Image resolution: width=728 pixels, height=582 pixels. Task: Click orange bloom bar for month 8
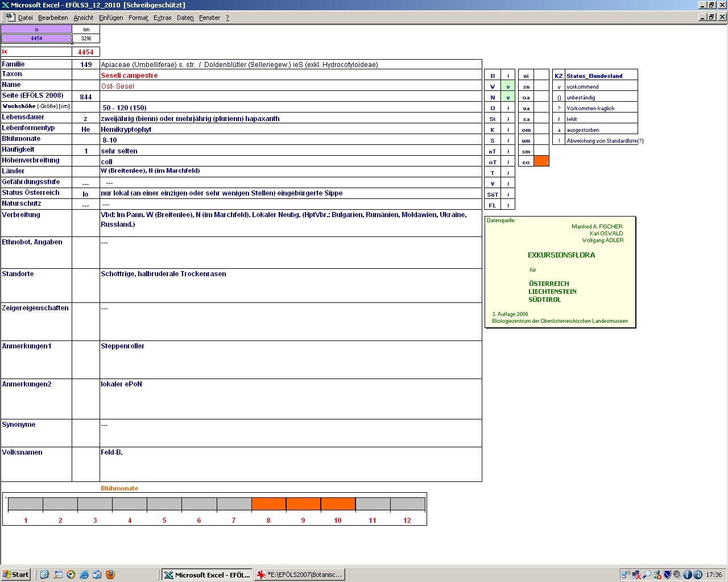[x=268, y=504]
